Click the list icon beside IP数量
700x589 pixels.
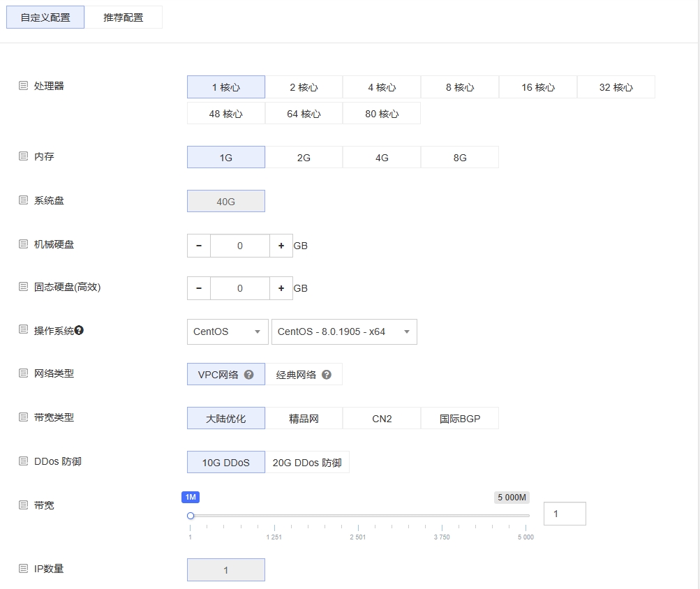(x=23, y=569)
